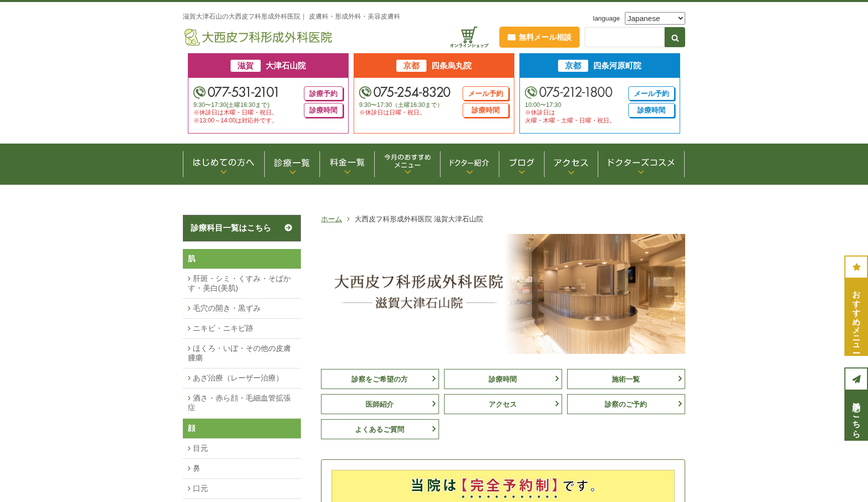Click the arrow icon in 診療科目一覧はこちら banner
Image resolution: width=868 pixels, height=502 pixels.
click(288, 228)
